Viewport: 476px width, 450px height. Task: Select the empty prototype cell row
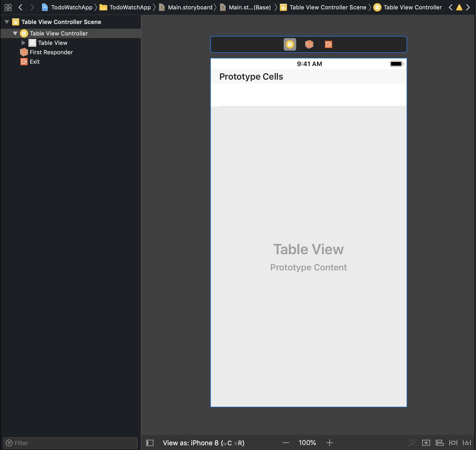click(x=309, y=95)
